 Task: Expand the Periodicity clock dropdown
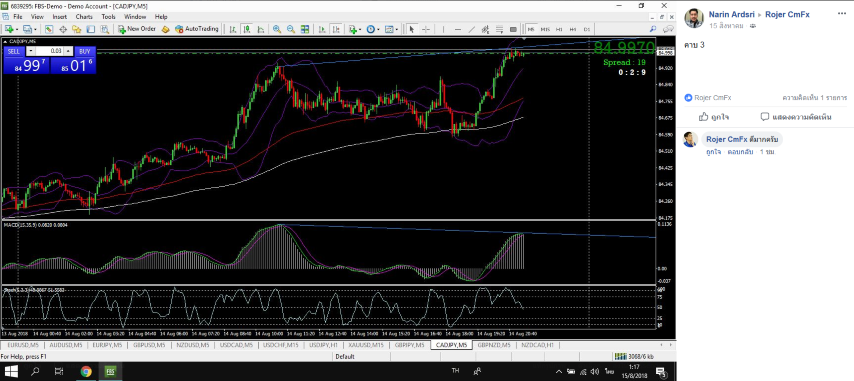[379, 29]
